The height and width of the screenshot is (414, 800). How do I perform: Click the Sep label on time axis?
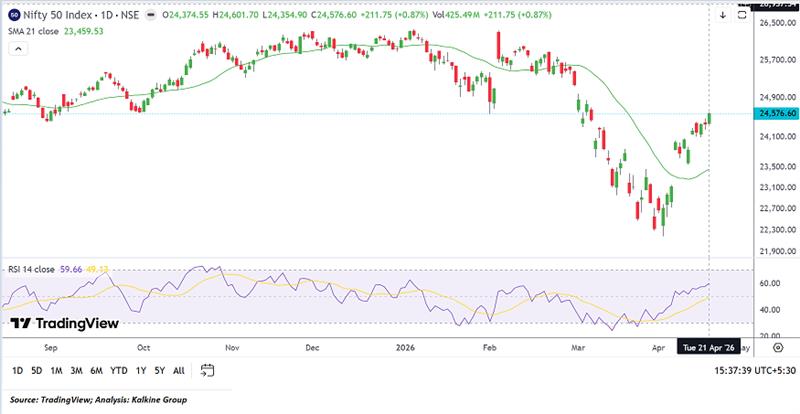[x=51, y=348]
